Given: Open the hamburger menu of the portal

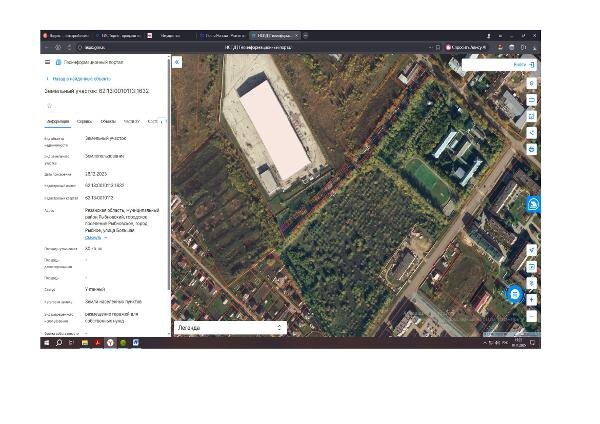Looking at the screenshot, I should point(47,62).
